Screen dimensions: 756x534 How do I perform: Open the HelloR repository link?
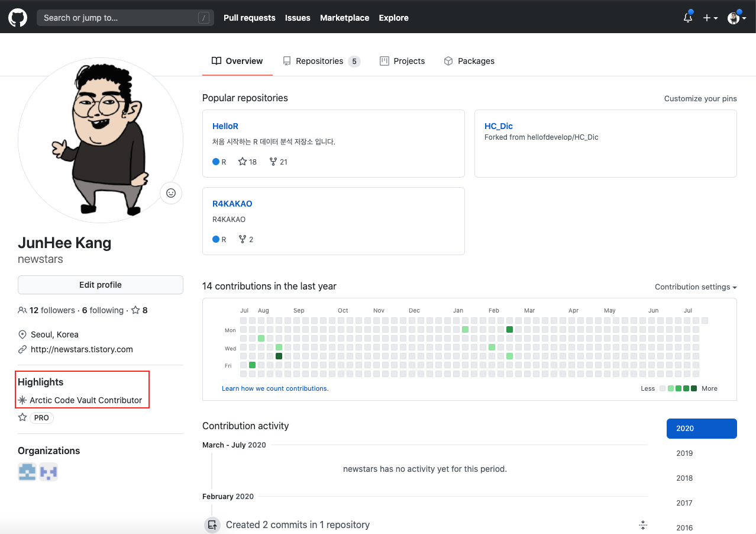pyautogui.click(x=225, y=126)
